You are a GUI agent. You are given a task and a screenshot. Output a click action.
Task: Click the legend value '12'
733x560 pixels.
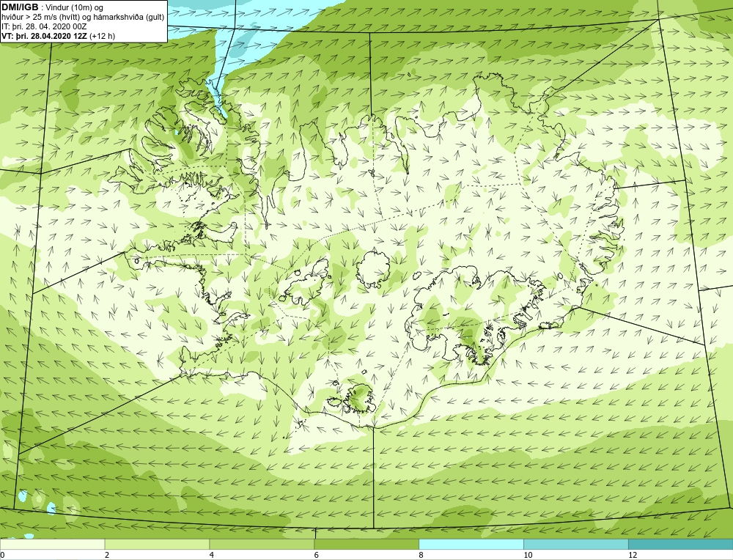(x=633, y=555)
